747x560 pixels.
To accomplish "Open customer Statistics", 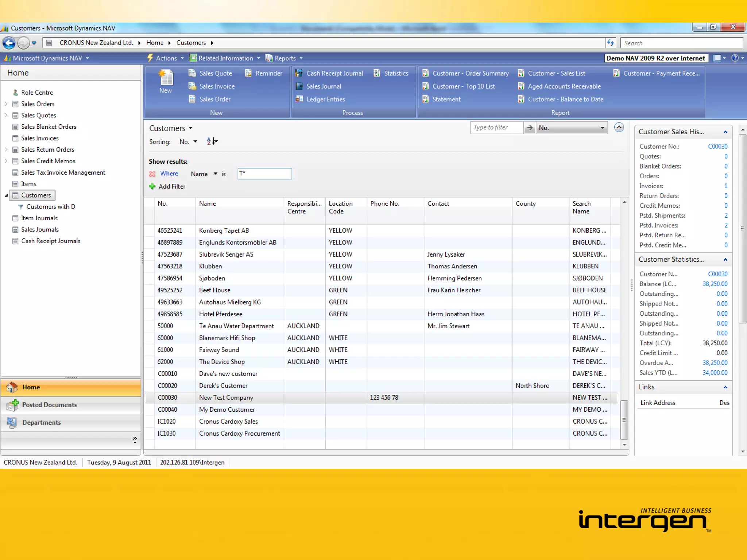I will 391,73.
